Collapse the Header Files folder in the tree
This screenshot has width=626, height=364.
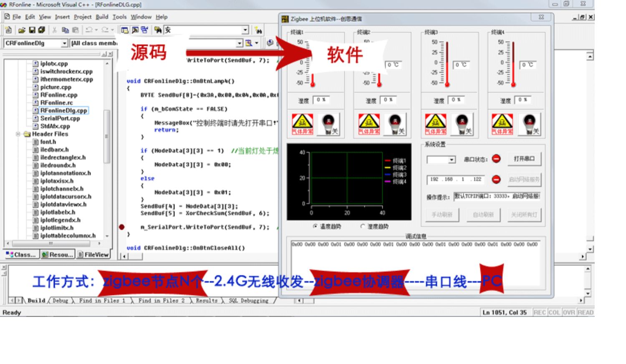(18, 134)
